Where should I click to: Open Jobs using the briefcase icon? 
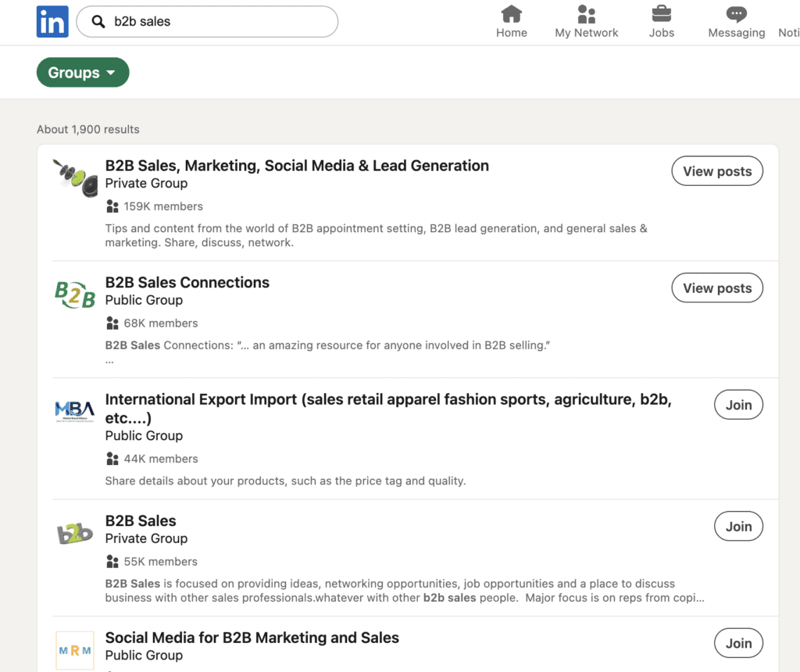pyautogui.click(x=661, y=14)
